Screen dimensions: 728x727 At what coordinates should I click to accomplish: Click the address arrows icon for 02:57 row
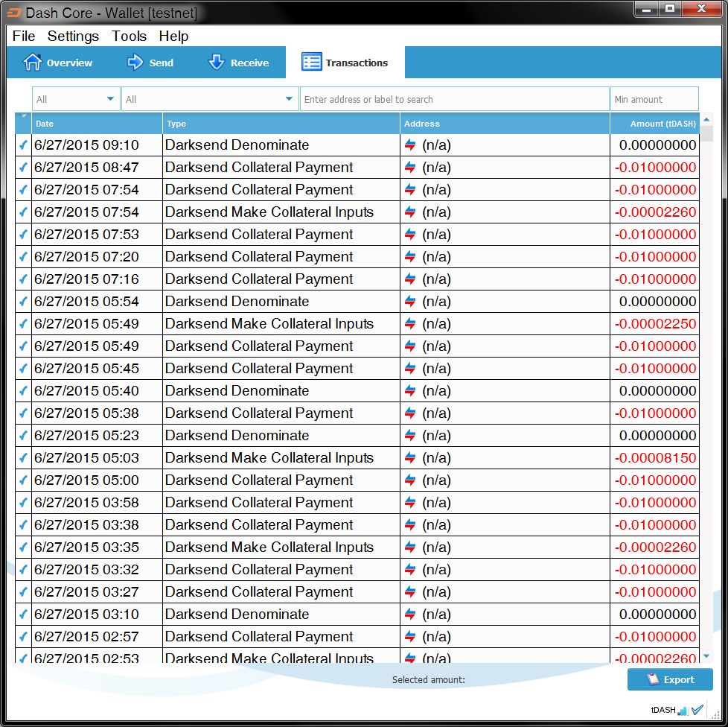pyautogui.click(x=410, y=636)
